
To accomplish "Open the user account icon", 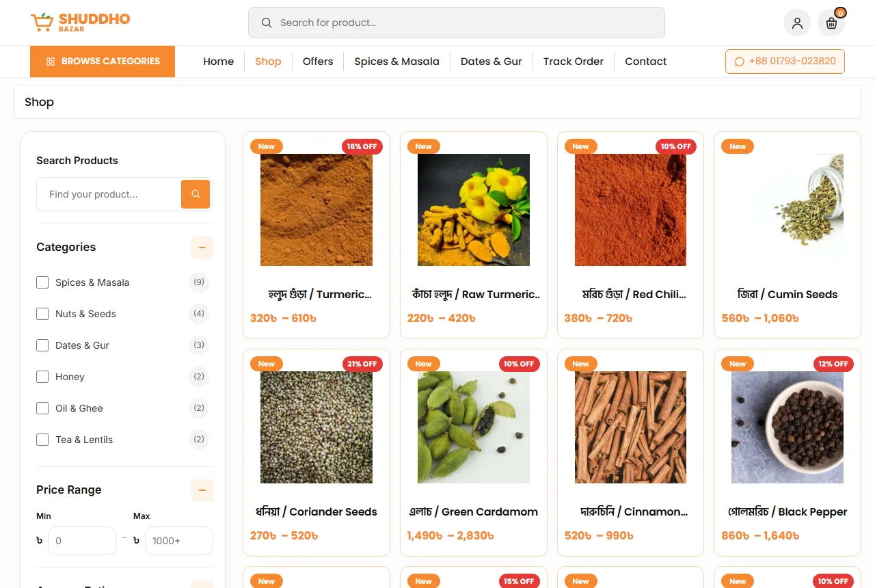I will [x=797, y=23].
